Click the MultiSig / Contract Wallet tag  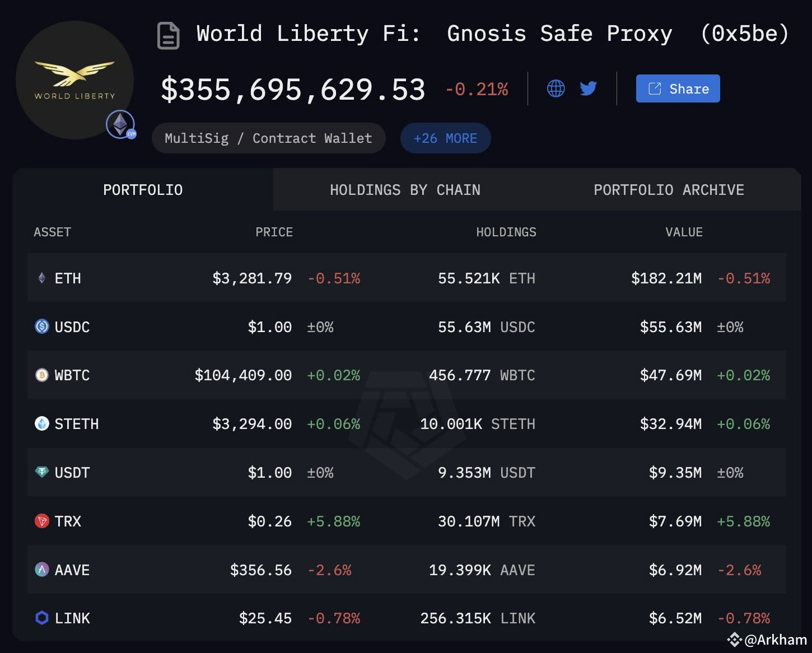tap(268, 138)
